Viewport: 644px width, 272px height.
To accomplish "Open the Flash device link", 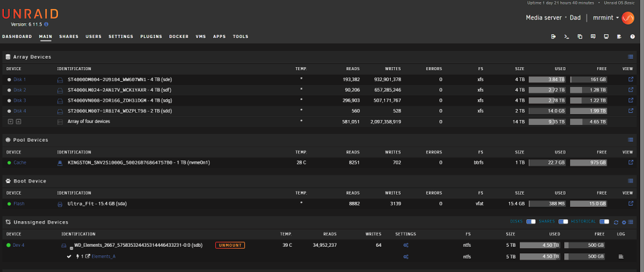I will coord(19,204).
